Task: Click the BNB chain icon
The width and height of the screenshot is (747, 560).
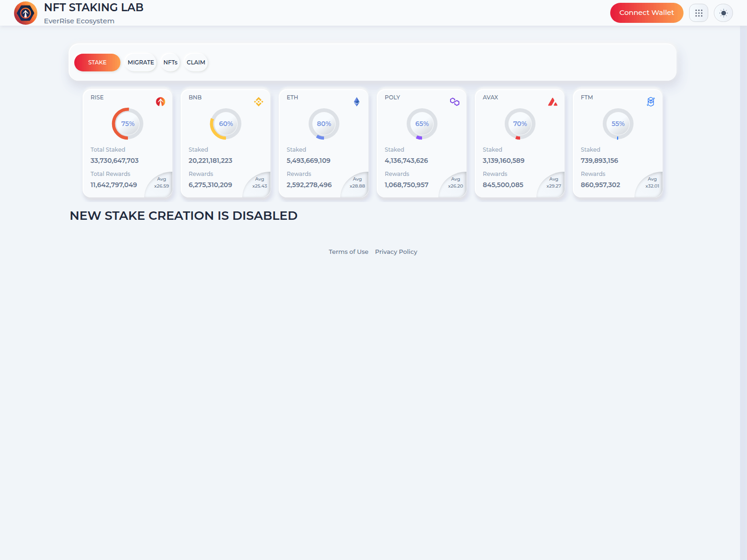Action: (259, 102)
